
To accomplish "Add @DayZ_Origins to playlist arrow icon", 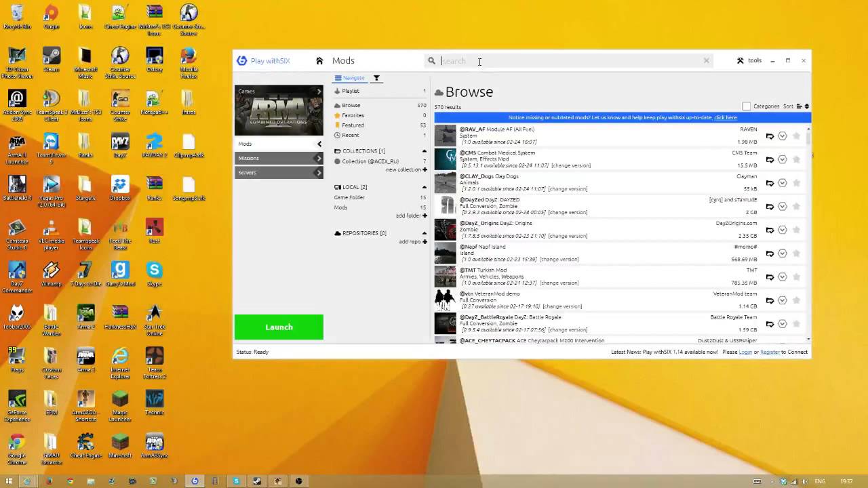I will [770, 230].
